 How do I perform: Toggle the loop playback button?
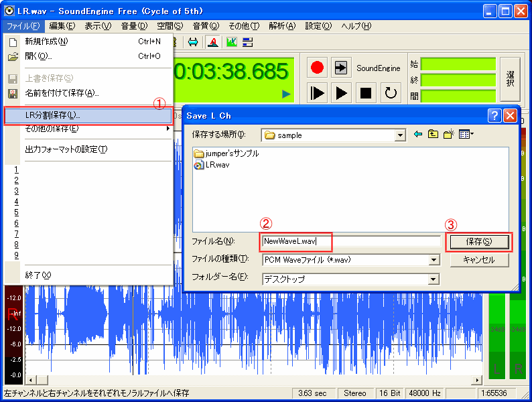tap(391, 93)
